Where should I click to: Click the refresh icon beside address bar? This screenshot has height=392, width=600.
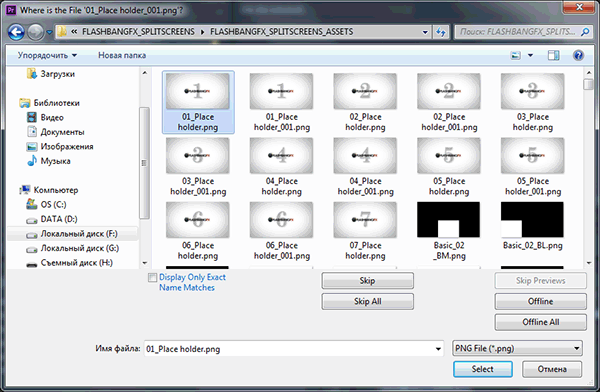tap(441, 32)
